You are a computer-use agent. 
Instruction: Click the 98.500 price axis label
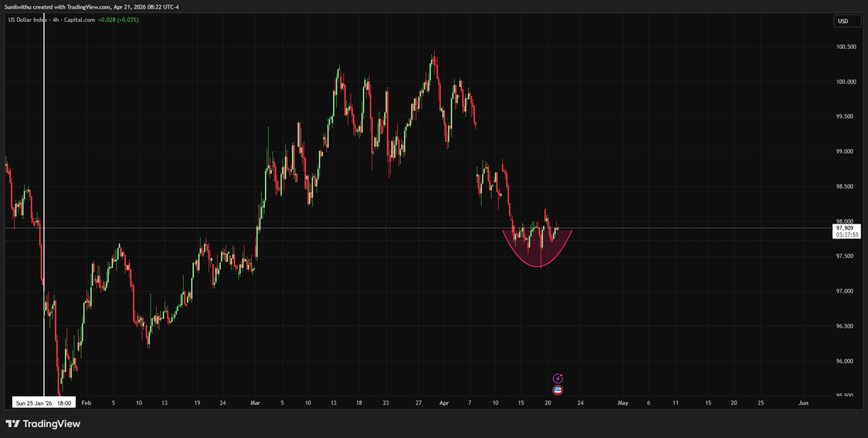point(846,187)
